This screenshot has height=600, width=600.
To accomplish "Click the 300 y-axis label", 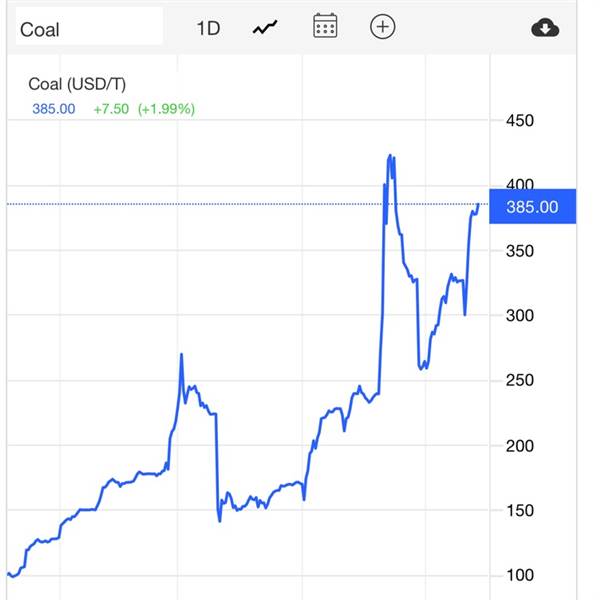I will pos(520,316).
